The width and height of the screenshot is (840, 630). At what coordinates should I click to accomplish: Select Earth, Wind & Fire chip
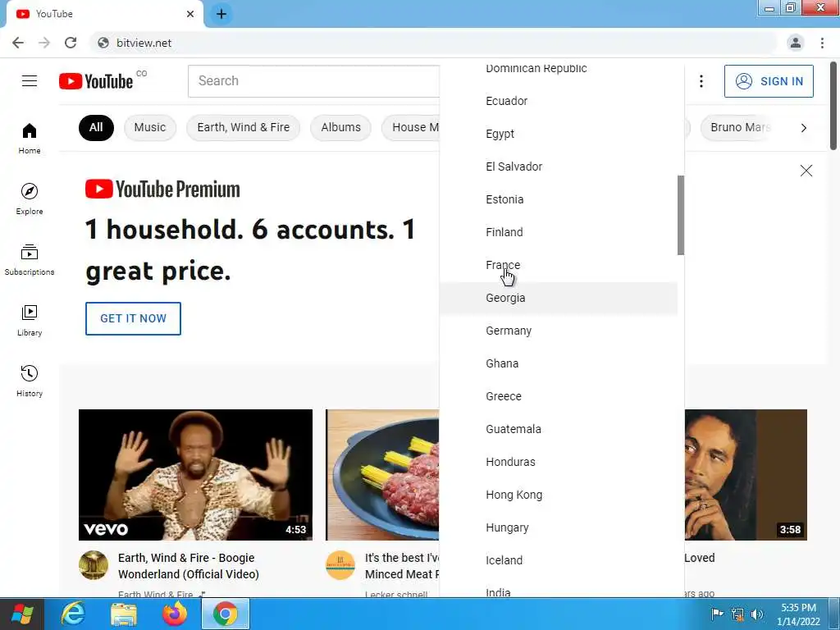[x=243, y=127]
